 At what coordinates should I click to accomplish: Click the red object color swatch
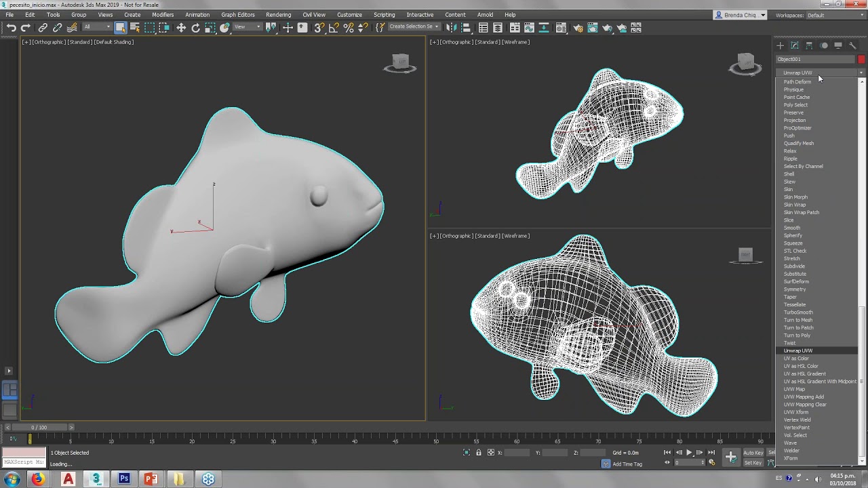[861, 60]
